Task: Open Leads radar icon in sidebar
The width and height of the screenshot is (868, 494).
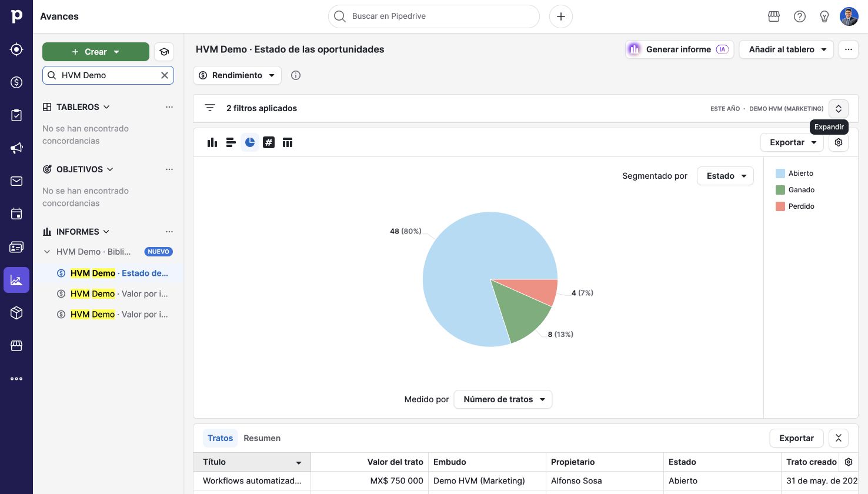Action: pos(16,49)
